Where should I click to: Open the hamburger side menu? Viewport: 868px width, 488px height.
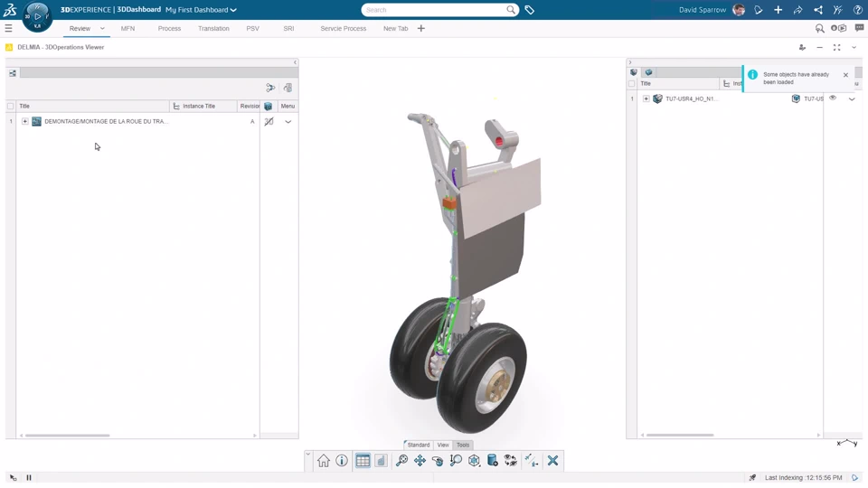tap(8, 28)
